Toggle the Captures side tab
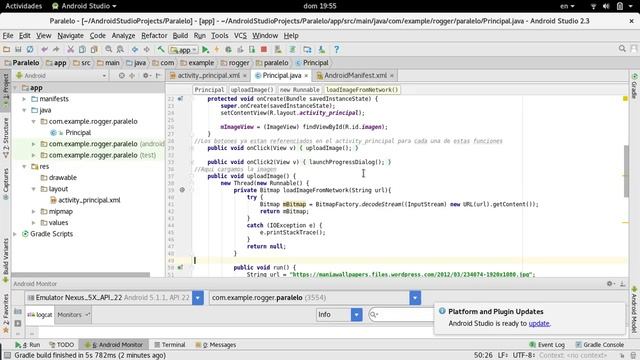This screenshot has width=640, height=360. coord(5,184)
